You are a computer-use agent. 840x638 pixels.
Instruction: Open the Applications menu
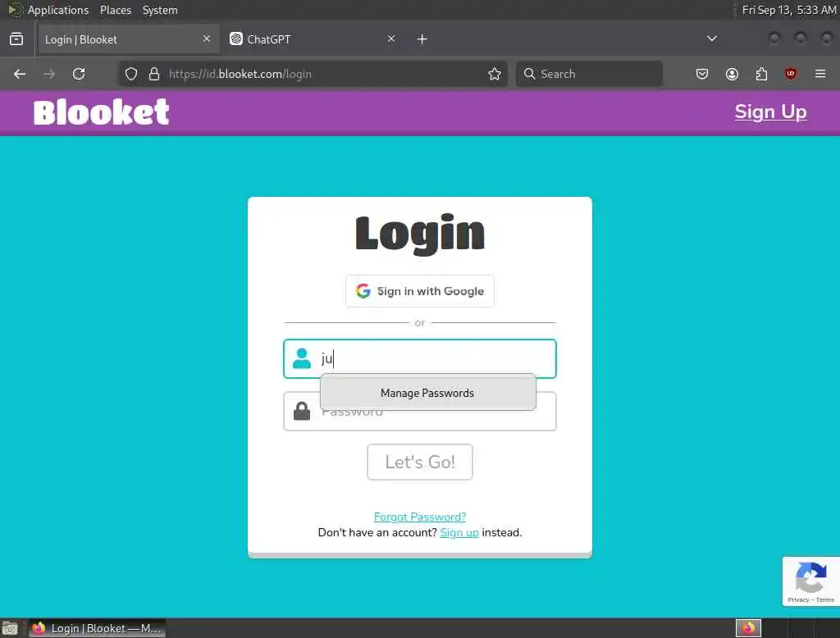(58, 10)
